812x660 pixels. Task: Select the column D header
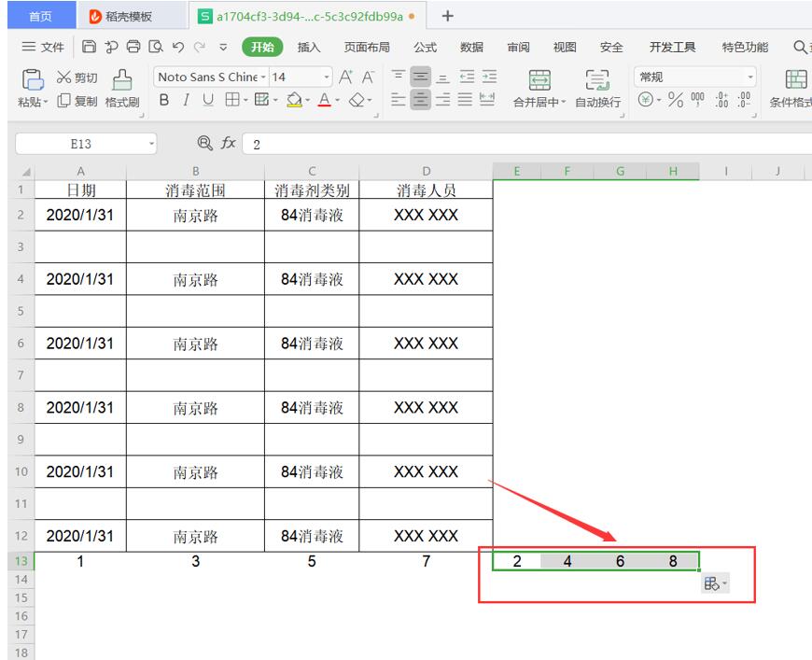click(426, 172)
